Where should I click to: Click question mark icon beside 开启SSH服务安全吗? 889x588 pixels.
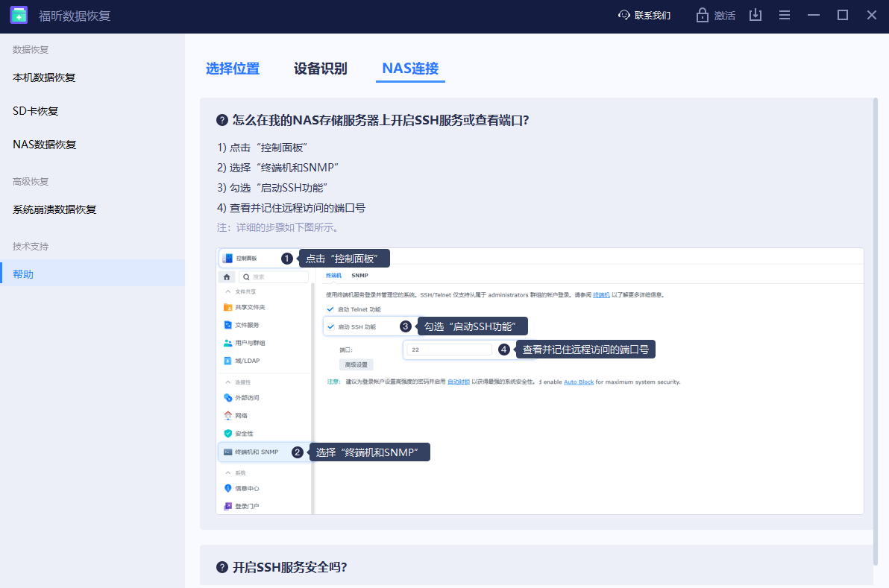pyautogui.click(x=222, y=567)
